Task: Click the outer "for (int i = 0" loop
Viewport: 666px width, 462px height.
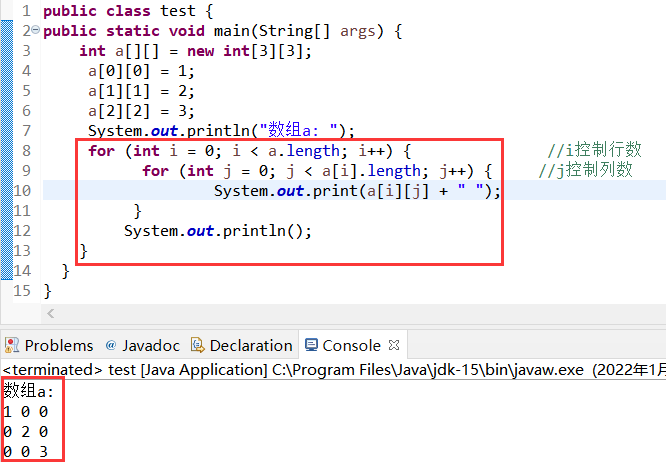Action: point(250,151)
